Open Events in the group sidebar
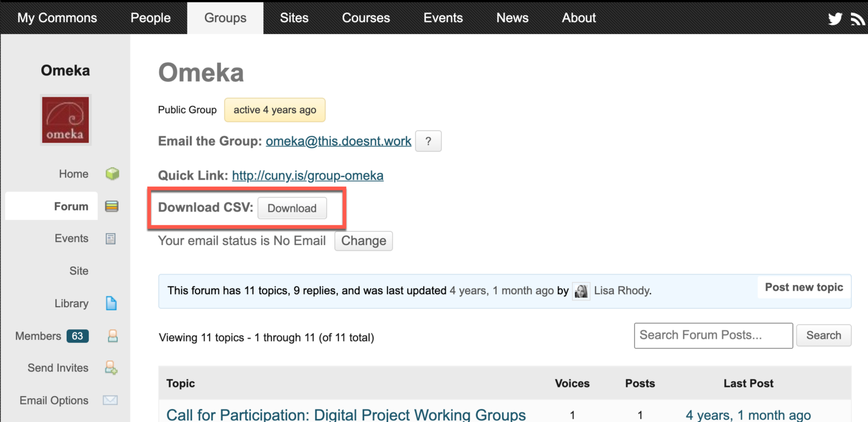 [x=71, y=239]
